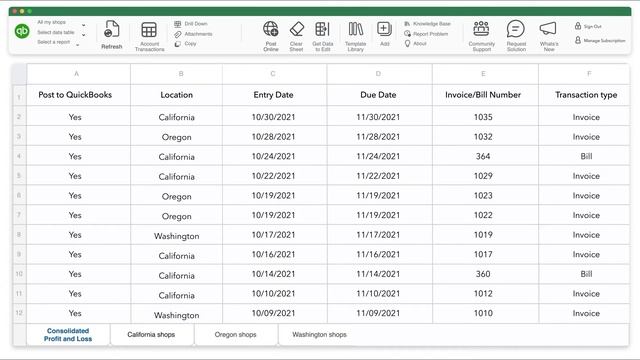
Task: Click the Add icon
Action: 384,29
